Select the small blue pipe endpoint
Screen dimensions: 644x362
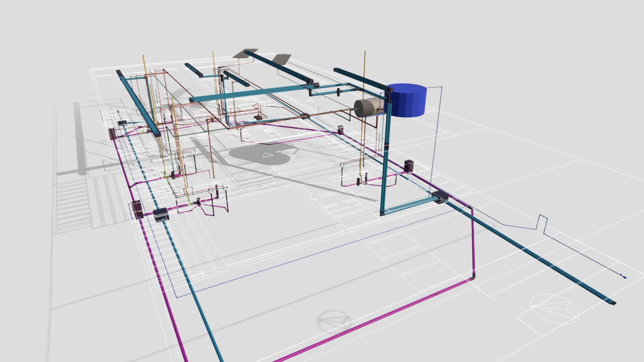point(623,277)
